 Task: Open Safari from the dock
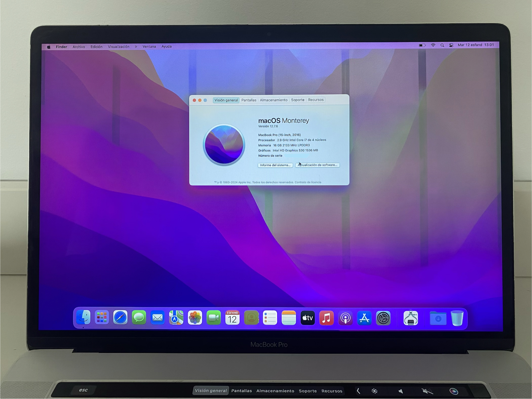[120, 317]
